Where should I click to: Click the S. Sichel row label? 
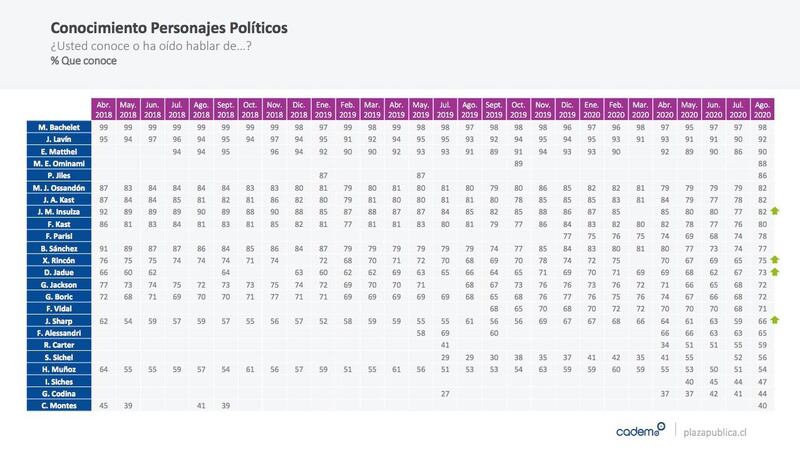(59, 357)
